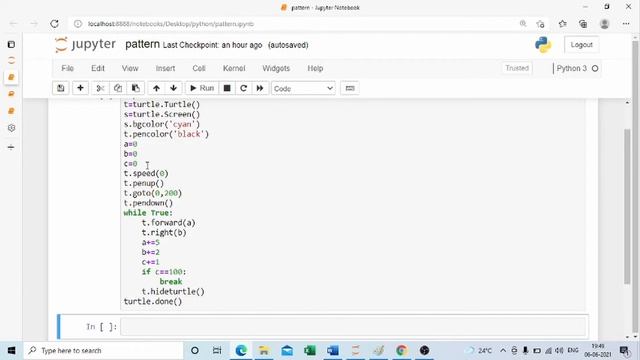The height and width of the screenshot is (360, 640).
Task: Log out using the Logout button
Action: (581, 44)
